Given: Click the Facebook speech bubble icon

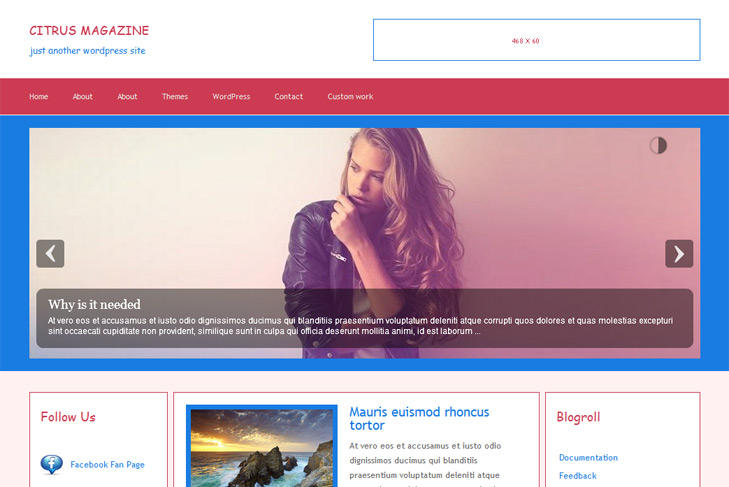Looking at the screenshot, I should tap(52, 464).
